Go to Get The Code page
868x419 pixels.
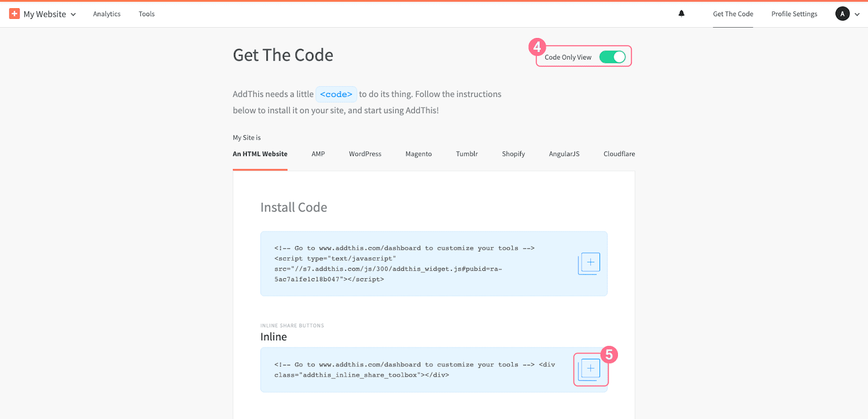coord(733,14)
